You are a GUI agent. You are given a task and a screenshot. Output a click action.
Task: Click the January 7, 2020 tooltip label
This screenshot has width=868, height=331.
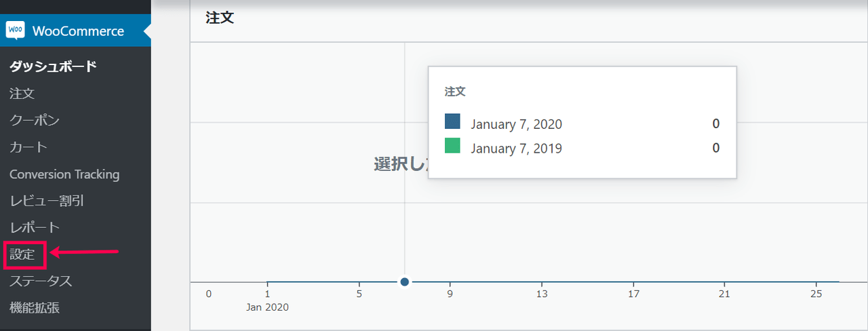tap(516, 124)
